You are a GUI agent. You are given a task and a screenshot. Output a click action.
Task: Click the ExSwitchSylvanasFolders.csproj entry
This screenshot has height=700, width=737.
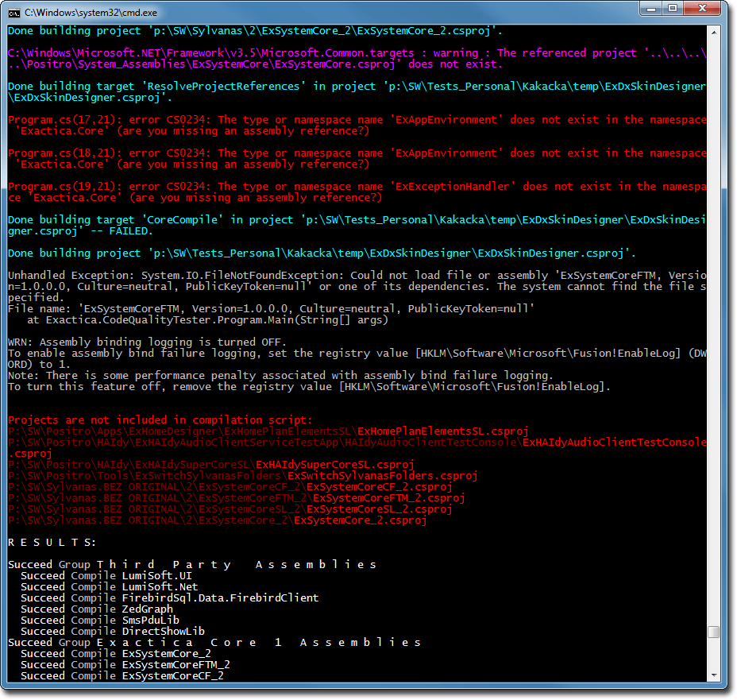coord(242,475)
